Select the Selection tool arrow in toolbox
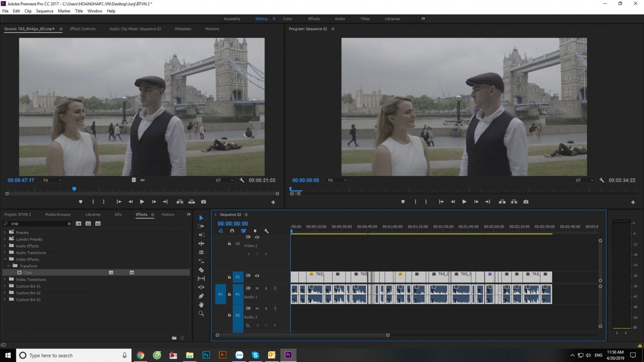 point(201,218)
